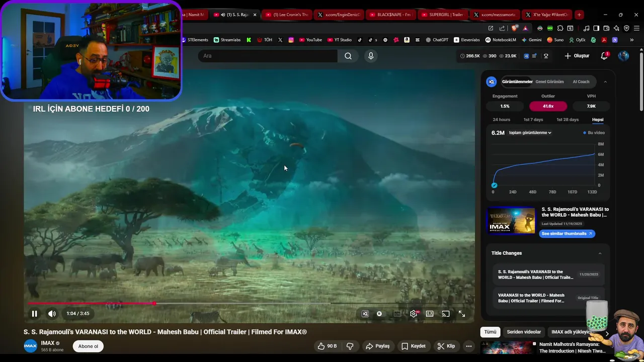Open the extensions puzzle icon
Screen dimensions: 644x362
(x=560, y=28)
